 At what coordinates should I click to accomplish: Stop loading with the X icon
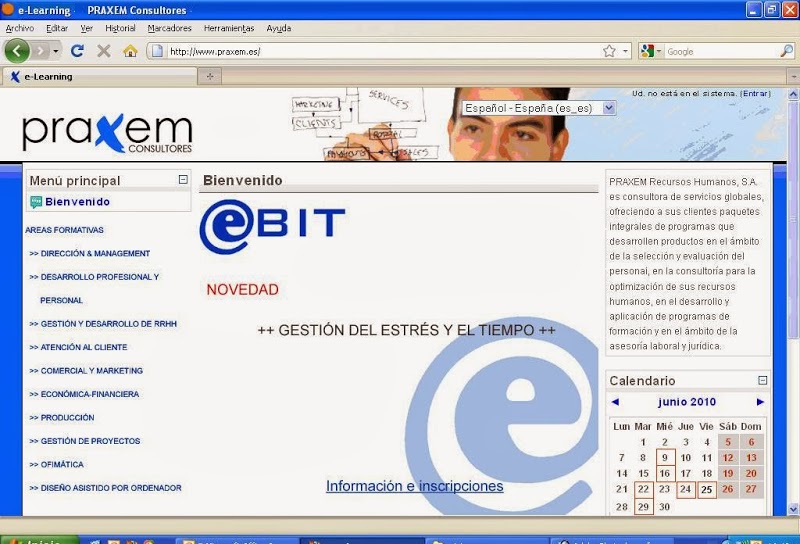click(x=104, y=51)
